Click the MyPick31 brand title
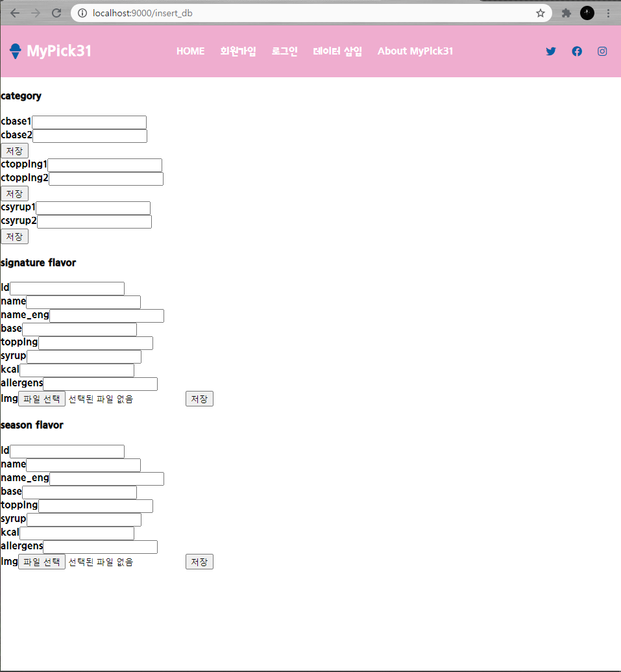This screenshot has width=621, height=672. tap(59, 51)
